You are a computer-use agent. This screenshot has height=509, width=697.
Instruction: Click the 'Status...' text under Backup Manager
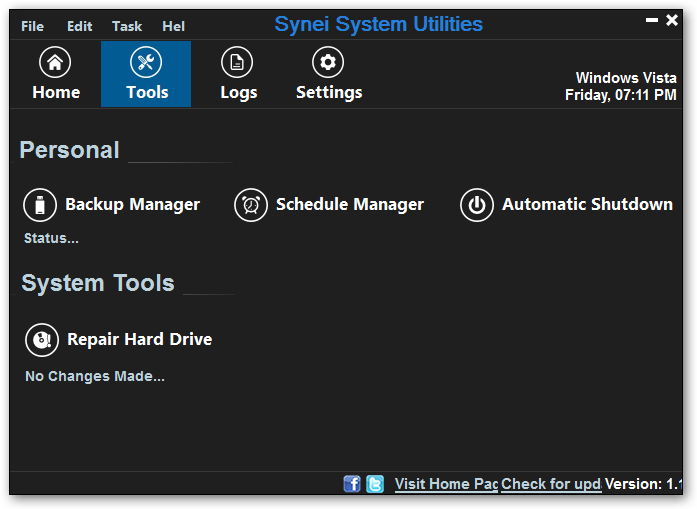[x=51, y=238]
